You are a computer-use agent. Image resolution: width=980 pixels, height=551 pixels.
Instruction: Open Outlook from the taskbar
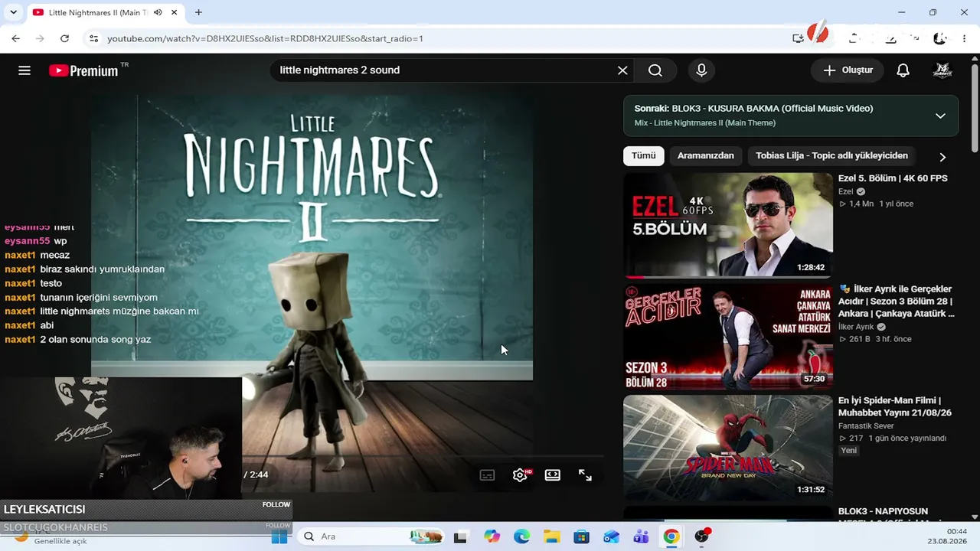tap(611, 537)
